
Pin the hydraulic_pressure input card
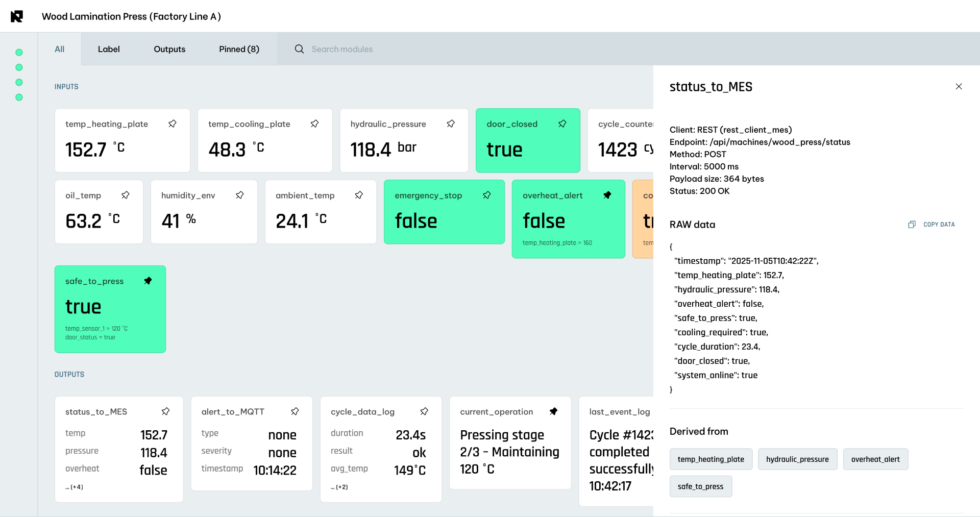pyautogui.click(x=451, y=124)
